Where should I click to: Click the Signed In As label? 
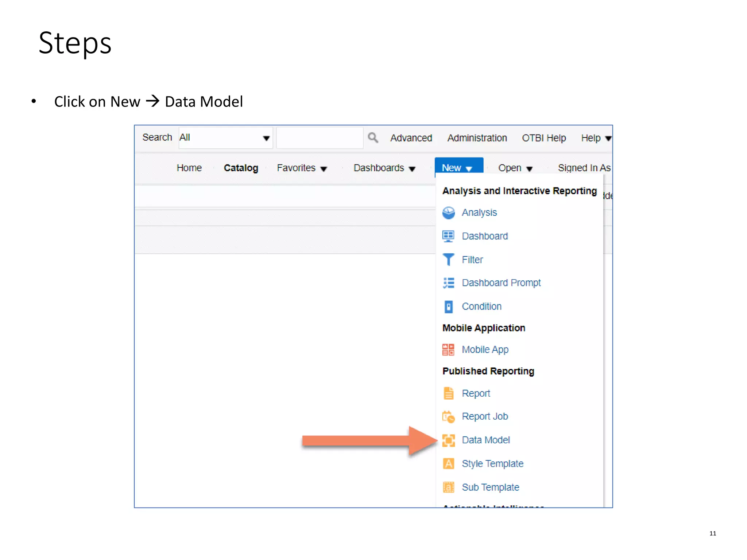point(584,168)
